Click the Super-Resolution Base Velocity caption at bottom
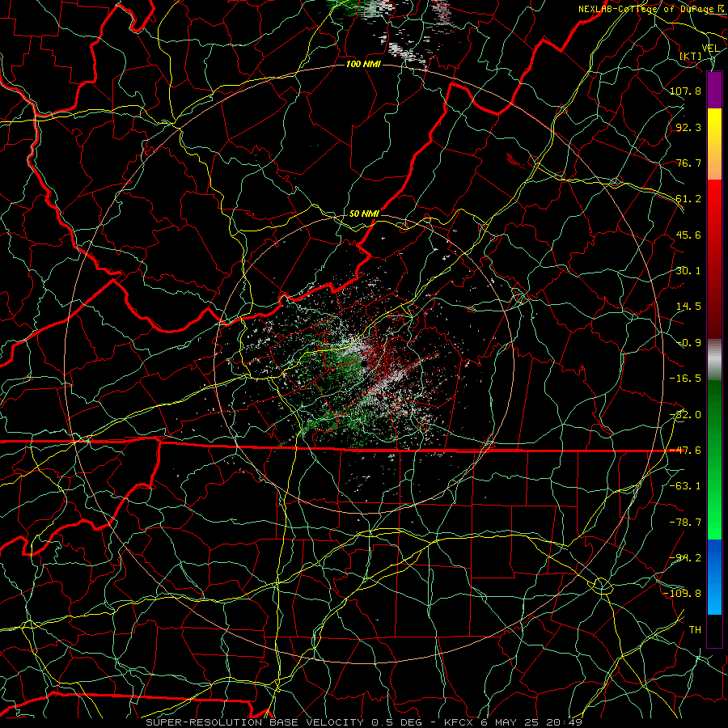The image size is (728, 728). [x=364, y=722]
